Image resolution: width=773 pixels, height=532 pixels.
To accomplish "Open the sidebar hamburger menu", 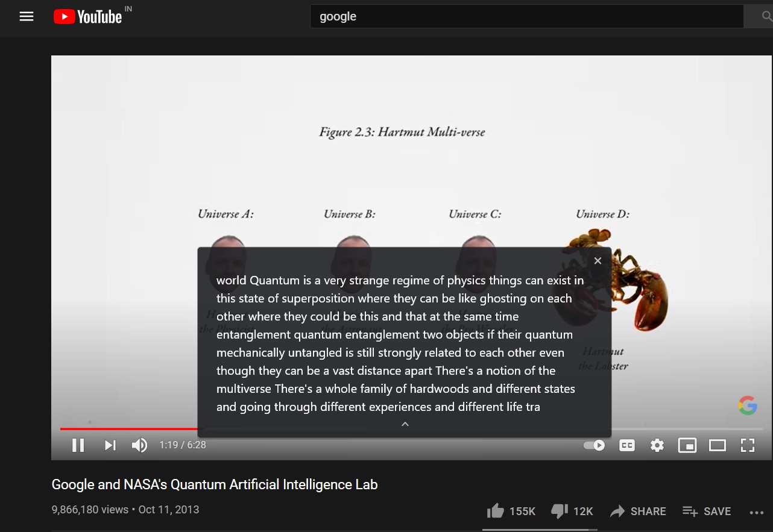I will (x=27, y=16).
